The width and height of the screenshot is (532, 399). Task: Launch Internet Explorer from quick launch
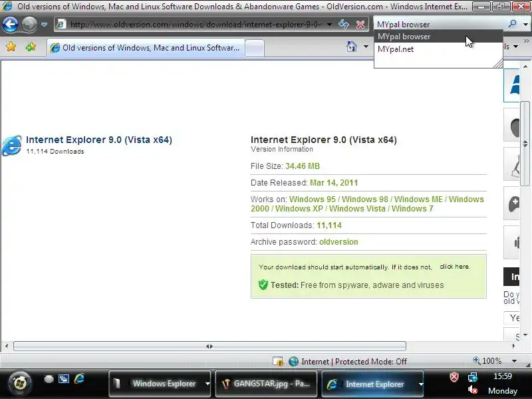pos(79,378)
